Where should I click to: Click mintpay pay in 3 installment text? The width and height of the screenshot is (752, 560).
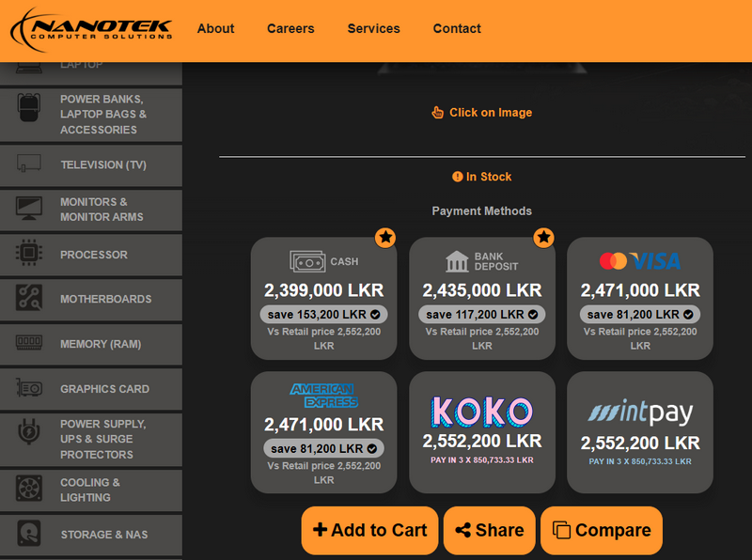click(x=640, y=461)
